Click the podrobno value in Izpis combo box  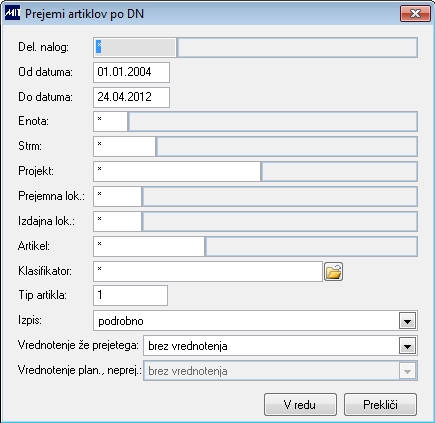[x=121, y=321]
